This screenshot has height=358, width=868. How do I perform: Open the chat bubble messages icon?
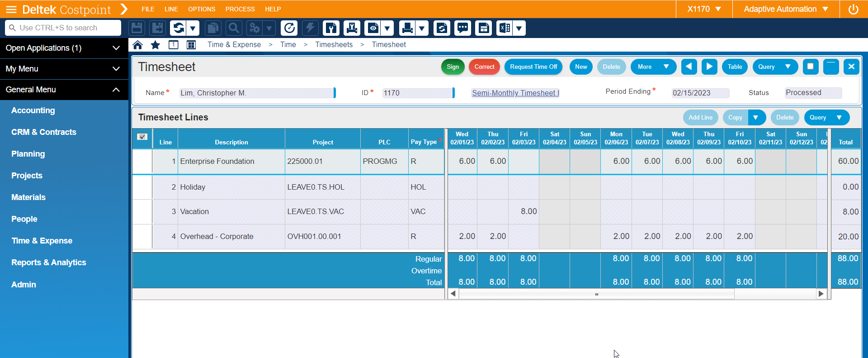tap(462, 28)
